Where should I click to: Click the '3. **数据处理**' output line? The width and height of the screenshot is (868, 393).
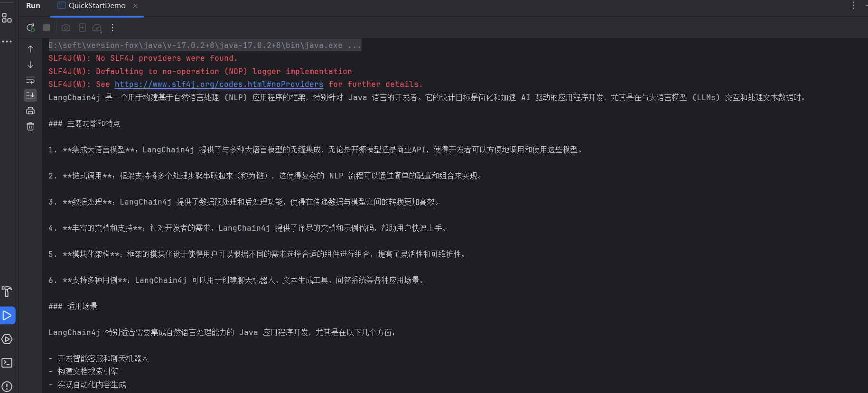[244, 202]
